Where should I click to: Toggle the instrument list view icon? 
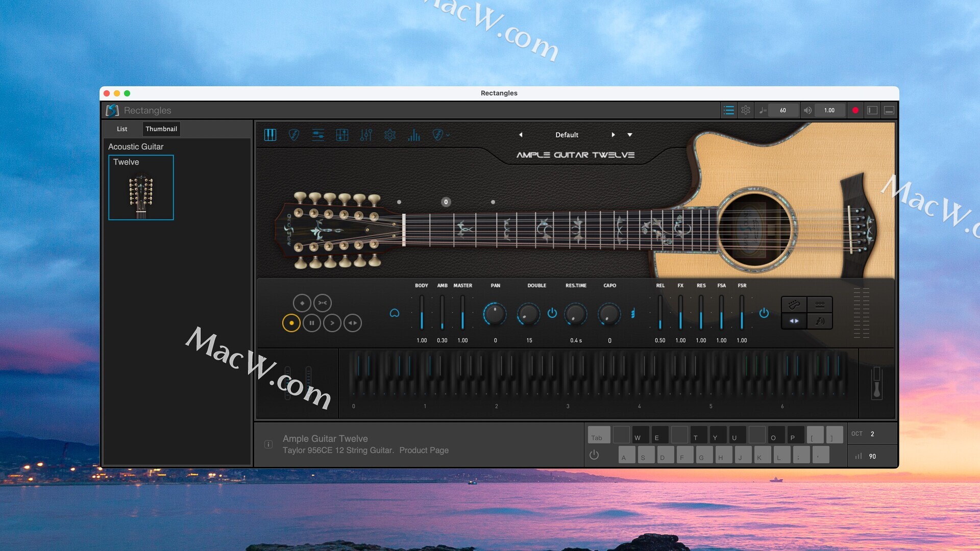click(728, 110)
